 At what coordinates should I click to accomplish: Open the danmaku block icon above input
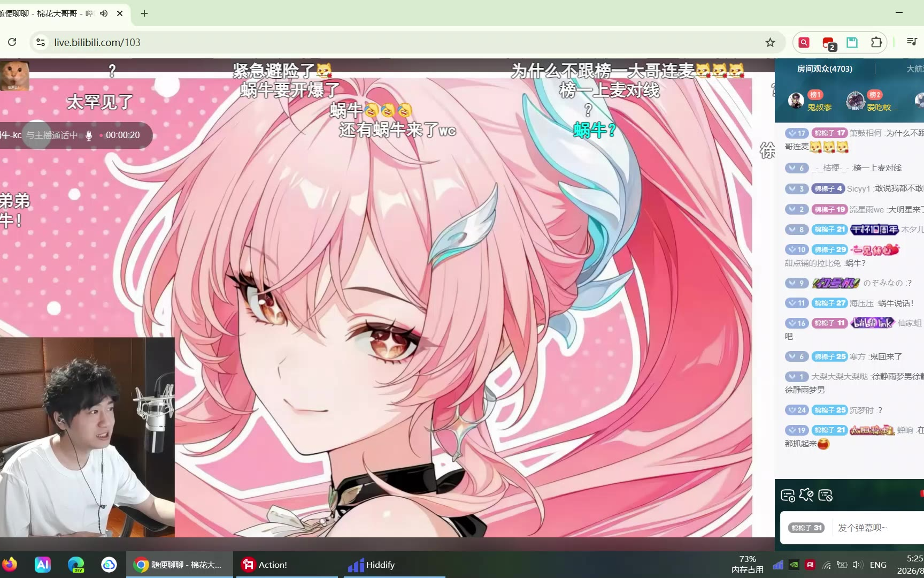pos(825,496)
